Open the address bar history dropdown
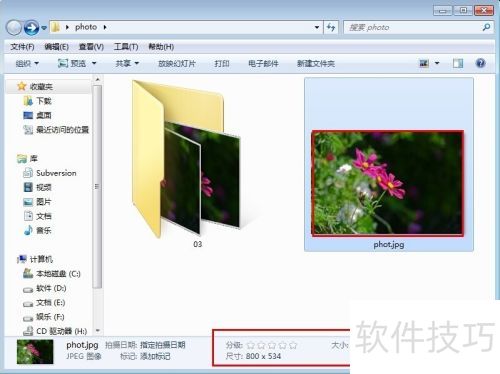This screenshot has width=500, height=374. tap(317, 27)
